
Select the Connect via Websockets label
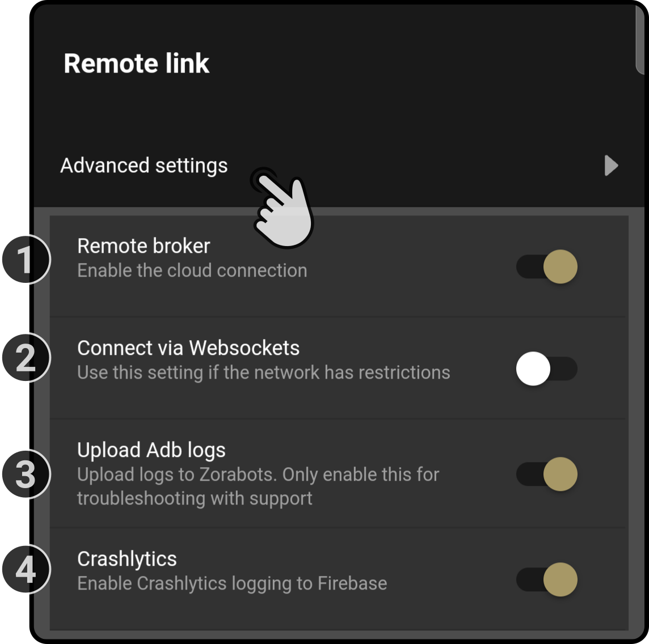(x=188, y=348)
